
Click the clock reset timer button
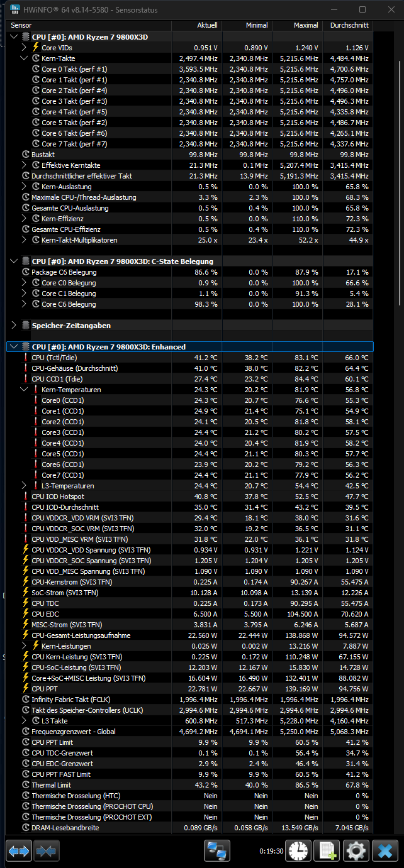click(298, 851)
